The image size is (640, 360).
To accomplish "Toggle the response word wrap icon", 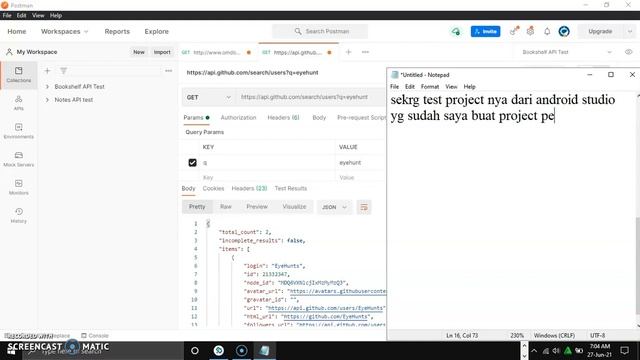I will 364,207.
